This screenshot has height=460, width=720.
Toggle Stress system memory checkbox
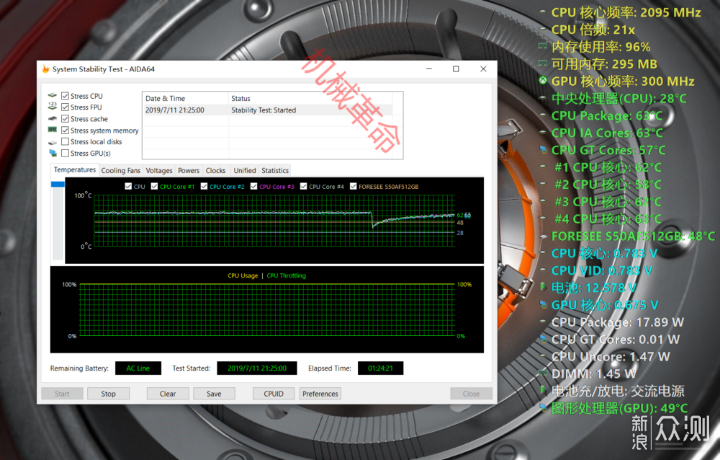pos(65,130)
